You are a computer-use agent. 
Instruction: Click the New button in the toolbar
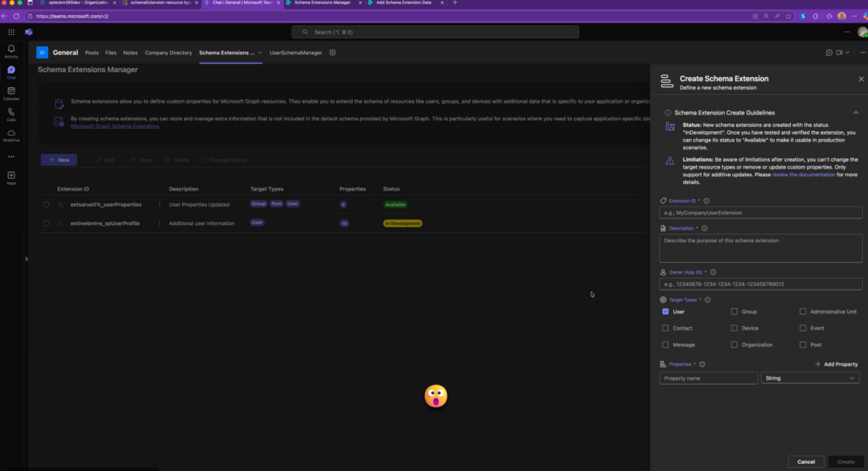tap(59, 160)
